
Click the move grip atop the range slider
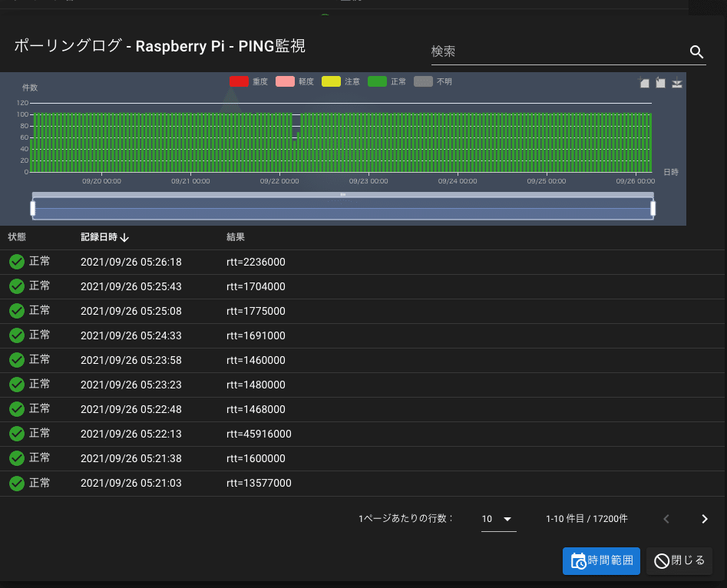pos(342,195)
